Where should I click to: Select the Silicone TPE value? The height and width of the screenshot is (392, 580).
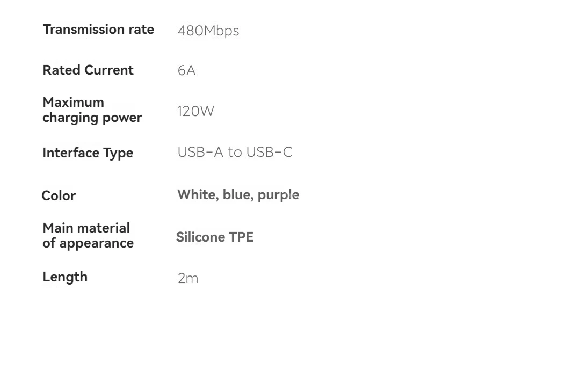(x=215, y=237)
